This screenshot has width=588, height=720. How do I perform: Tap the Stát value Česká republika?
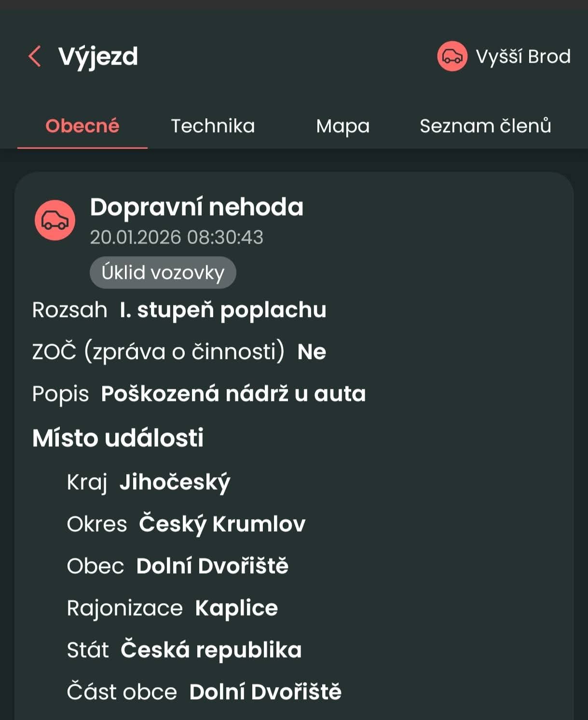(211, 650)
